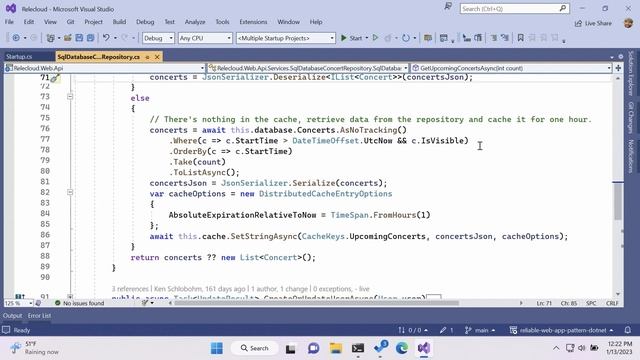Open the Chat app from taskbar
640x360 pixels.
[x=313, y=348]
